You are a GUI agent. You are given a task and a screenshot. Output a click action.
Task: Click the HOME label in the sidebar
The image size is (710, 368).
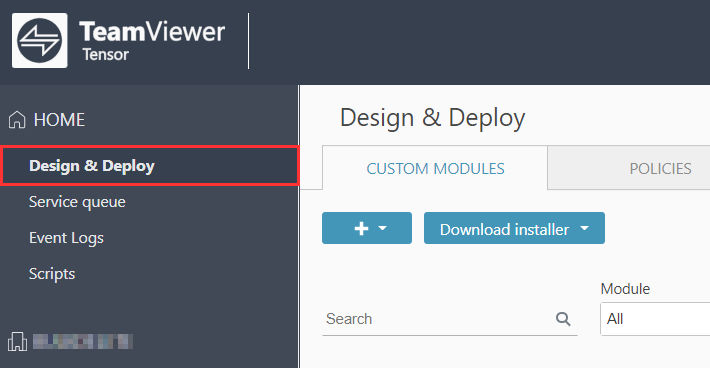tap(59, 120)
